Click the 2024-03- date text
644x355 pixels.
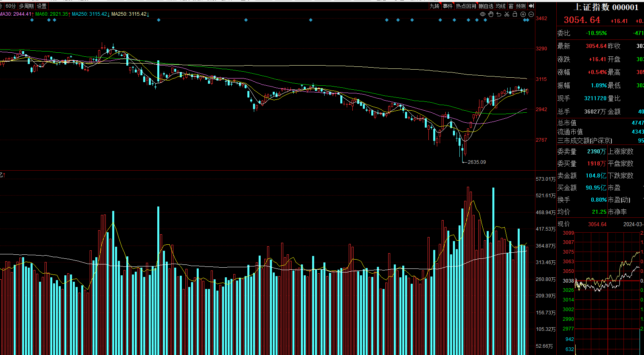(633, 224)
